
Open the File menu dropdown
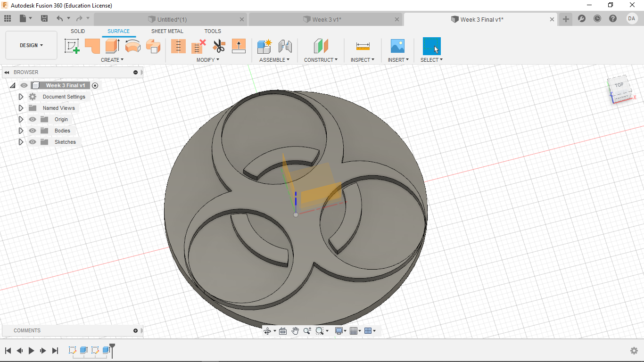coord(26,19)
